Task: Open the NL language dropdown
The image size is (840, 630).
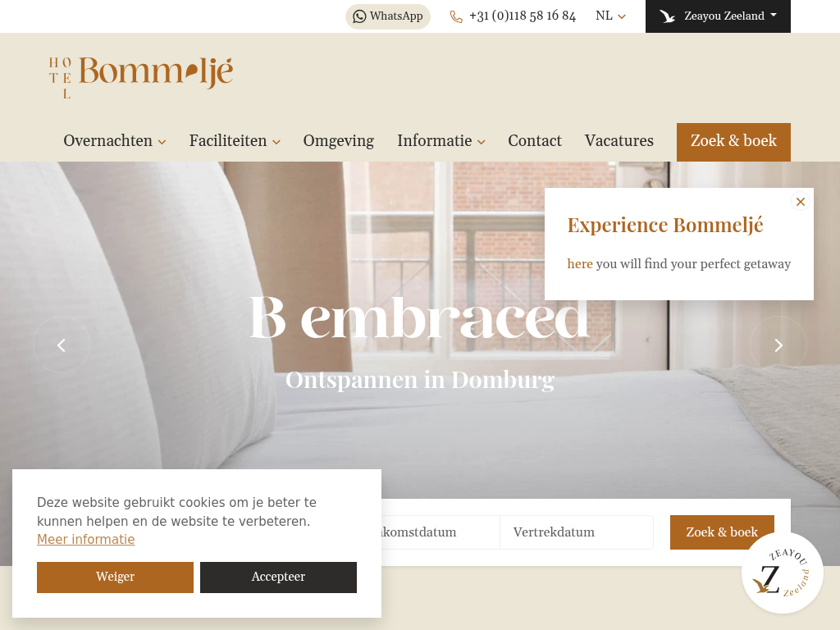Action: click(610, 16)
